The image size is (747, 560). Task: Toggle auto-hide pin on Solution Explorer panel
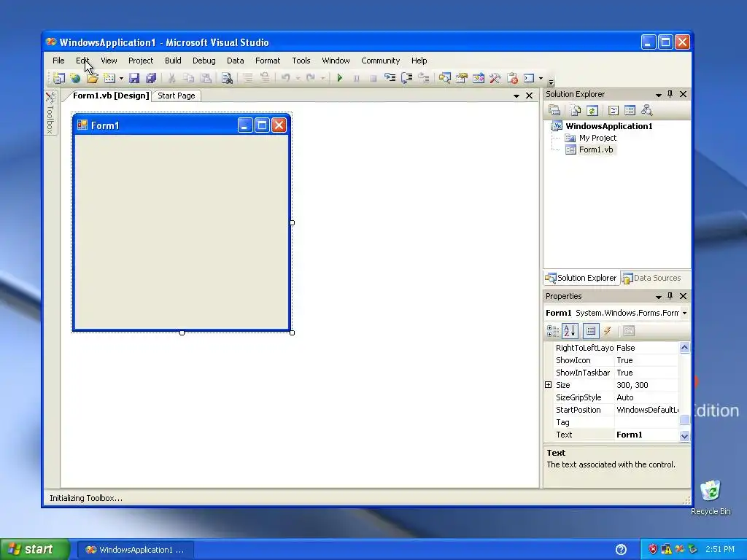670,94
